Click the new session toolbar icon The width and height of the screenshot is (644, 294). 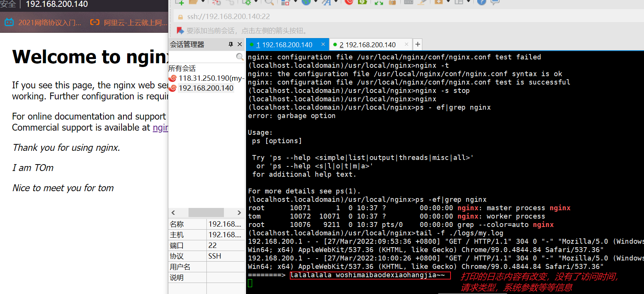[180, 2]
